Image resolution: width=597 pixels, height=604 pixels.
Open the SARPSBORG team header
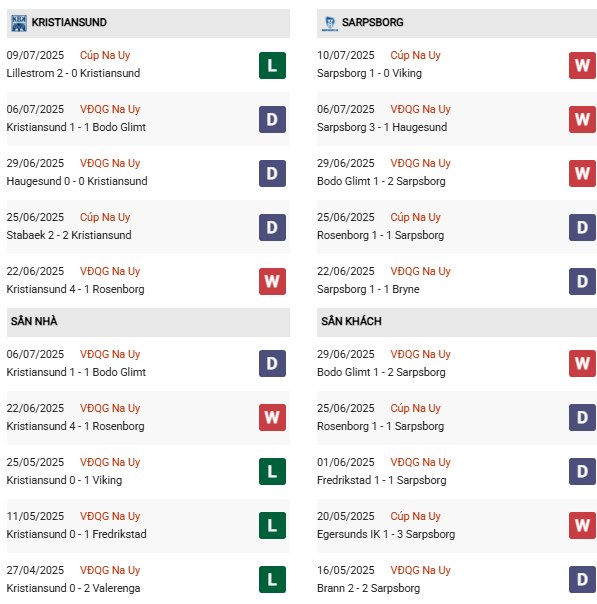(x=457, y=23)
